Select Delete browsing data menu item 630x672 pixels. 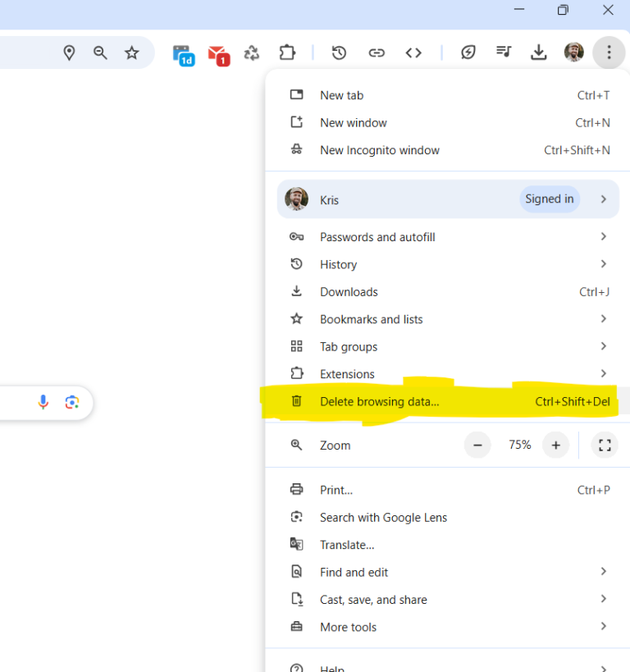coord(379,401)
